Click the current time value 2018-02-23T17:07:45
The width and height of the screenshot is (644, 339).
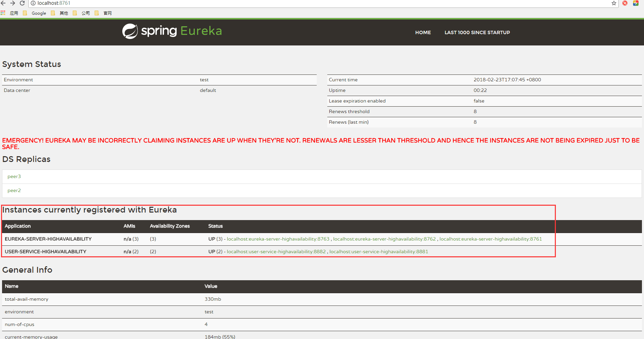pyautogui.click(x=507, y=80)
